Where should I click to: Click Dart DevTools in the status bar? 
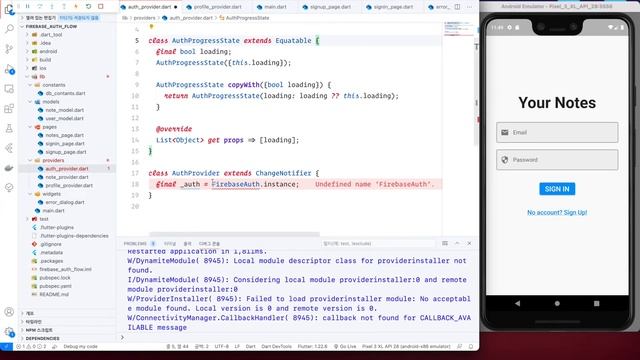276,346
